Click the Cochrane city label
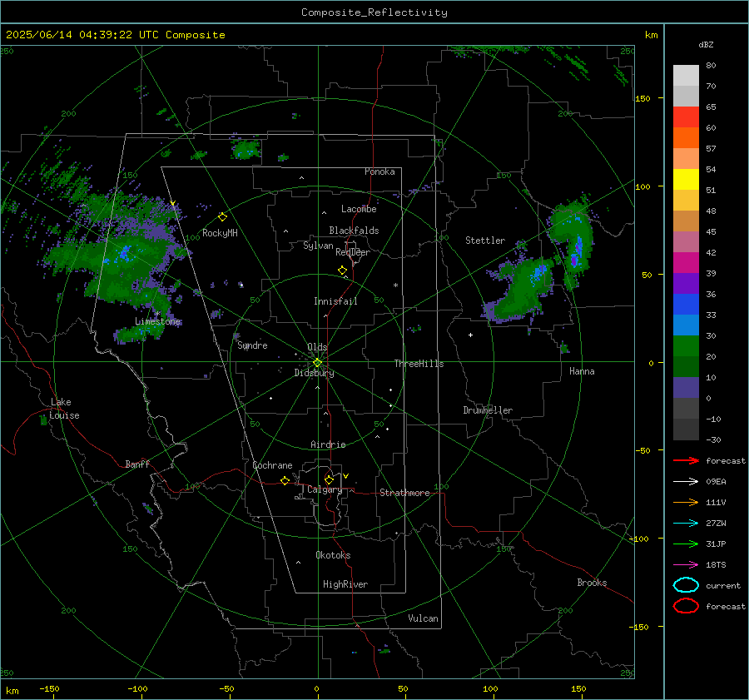This screenshot has height=700, width=749. [x=272, y=465]
